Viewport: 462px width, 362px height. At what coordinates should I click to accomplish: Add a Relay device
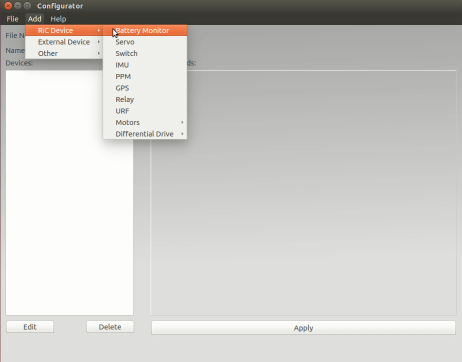tap(145, 99)
